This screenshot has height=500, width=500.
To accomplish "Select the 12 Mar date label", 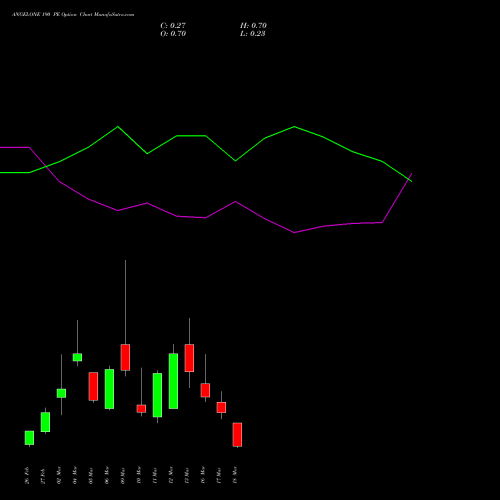I will pos(171,475).
